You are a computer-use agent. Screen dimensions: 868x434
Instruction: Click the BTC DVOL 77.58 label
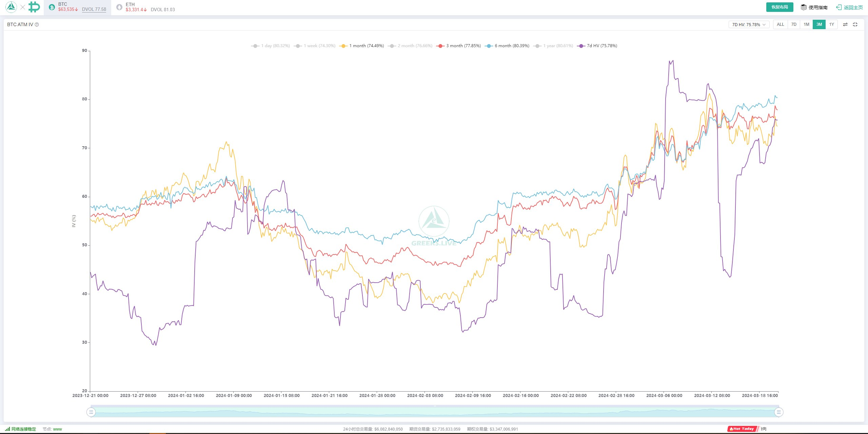[x=94, y=10]
